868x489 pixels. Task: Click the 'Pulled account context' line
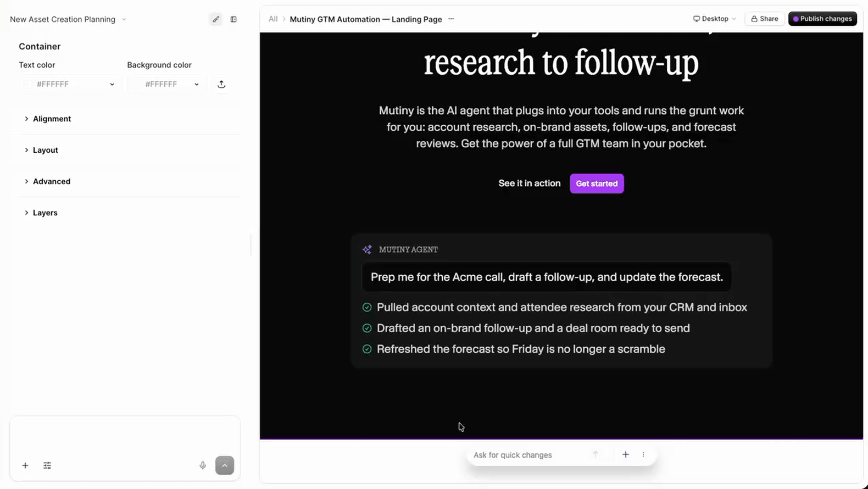(562, 307)
